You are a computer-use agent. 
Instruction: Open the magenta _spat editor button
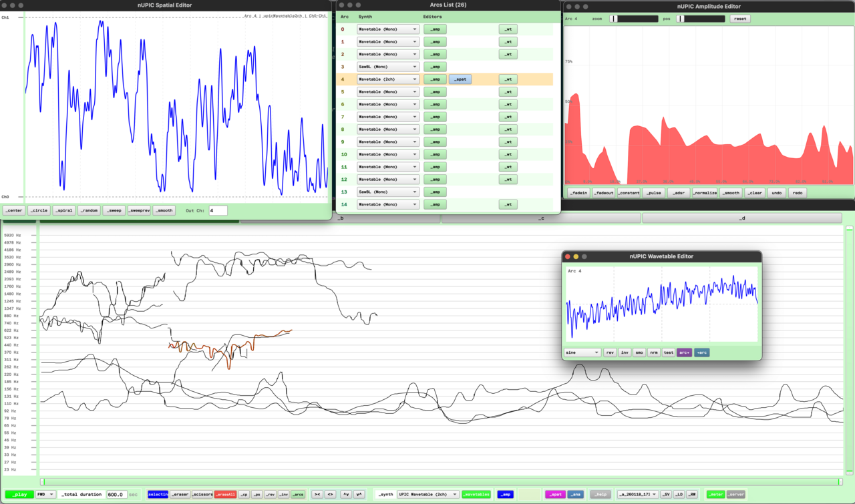(555, 495)
